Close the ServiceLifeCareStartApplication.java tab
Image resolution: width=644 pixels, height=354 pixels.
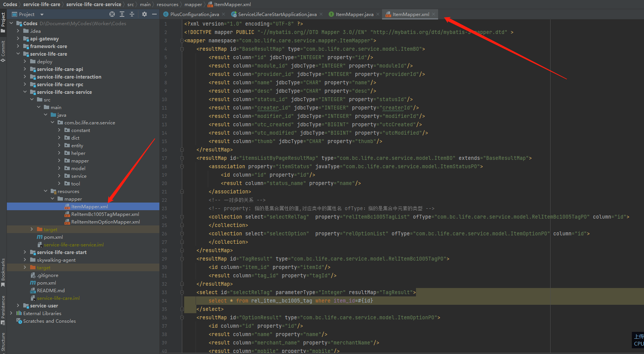point(321,14)
